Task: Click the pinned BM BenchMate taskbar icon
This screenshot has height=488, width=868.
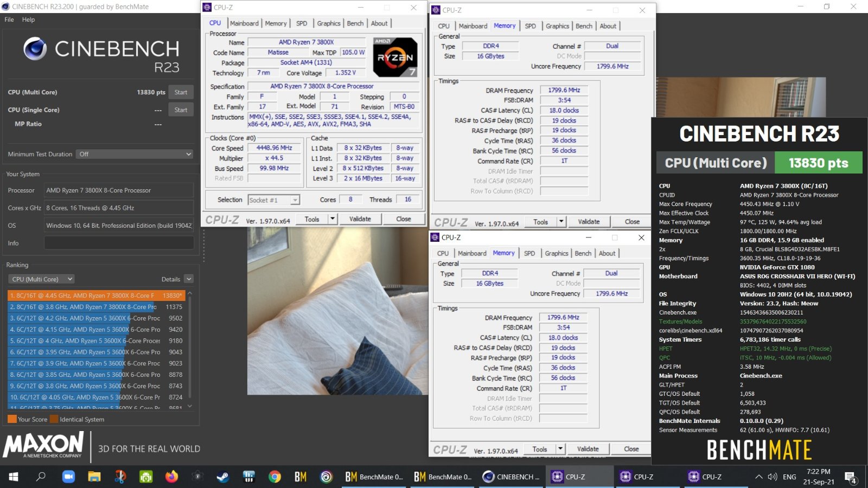Action: pos(301,477)
